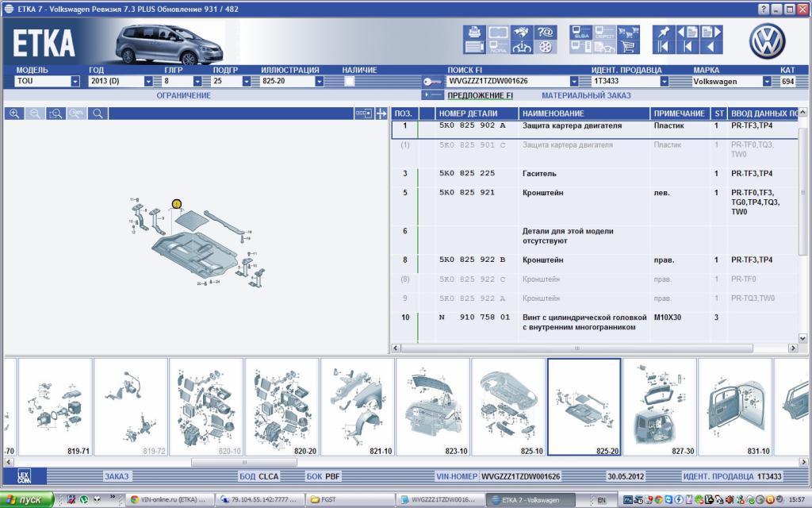This screenshot has width=812, height=508.
Task: Expand the arrow toggle left of ПРЕДЛОЖЕНИЕ FI
Action: 432,95
